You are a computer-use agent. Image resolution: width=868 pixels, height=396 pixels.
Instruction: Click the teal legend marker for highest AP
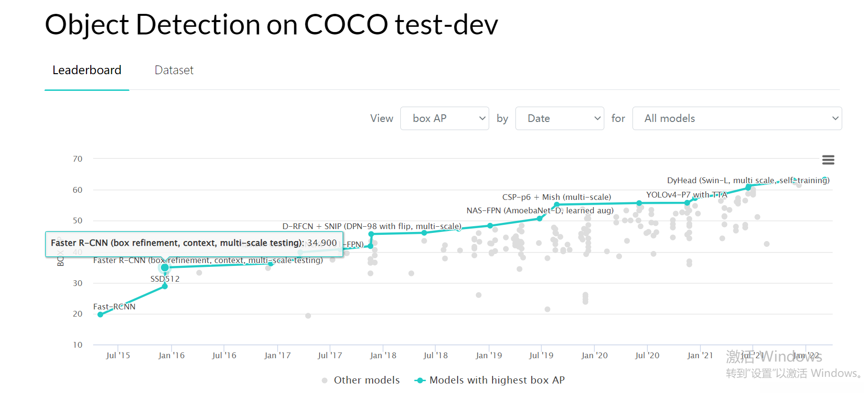(x=420, y=381)
